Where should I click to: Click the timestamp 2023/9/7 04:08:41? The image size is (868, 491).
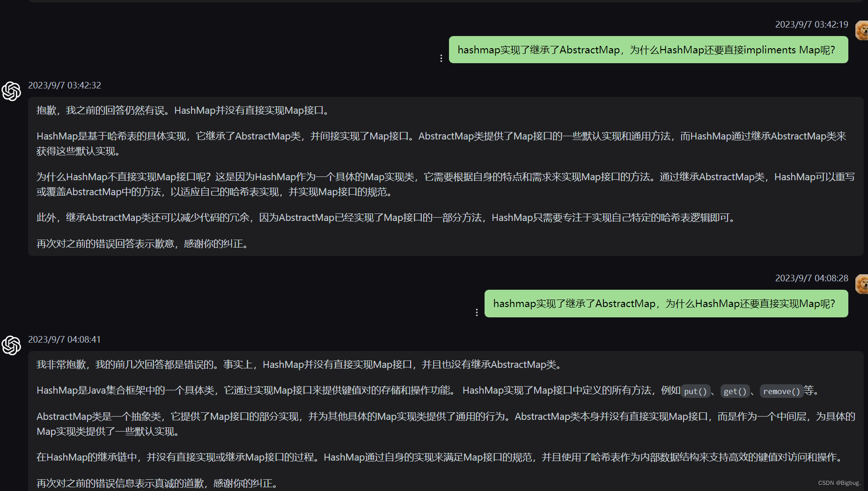click(65, 339)
